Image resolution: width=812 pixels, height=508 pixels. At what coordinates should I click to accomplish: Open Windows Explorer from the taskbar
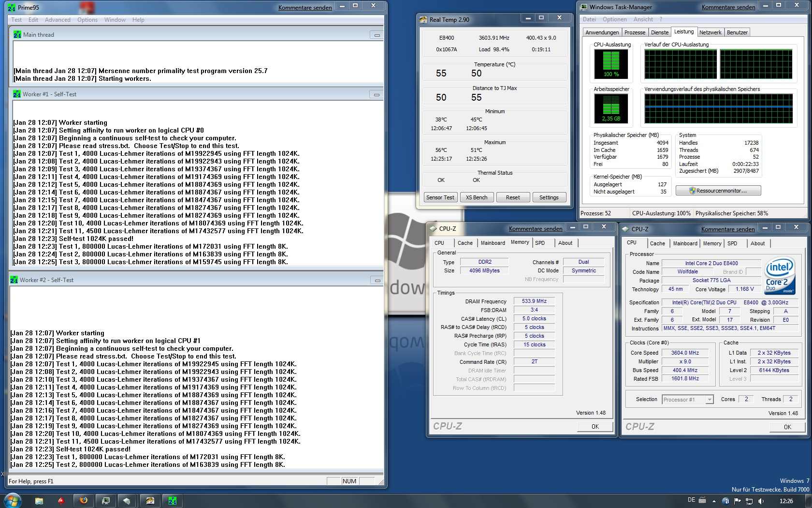click(x=39, y=501)
